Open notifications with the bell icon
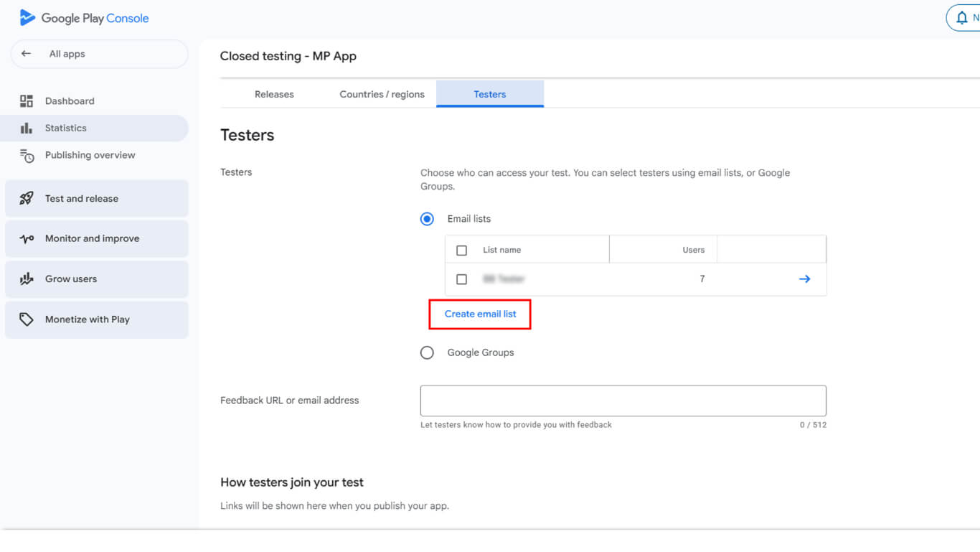This screenshot has width=980, height=552. (962, 19)
